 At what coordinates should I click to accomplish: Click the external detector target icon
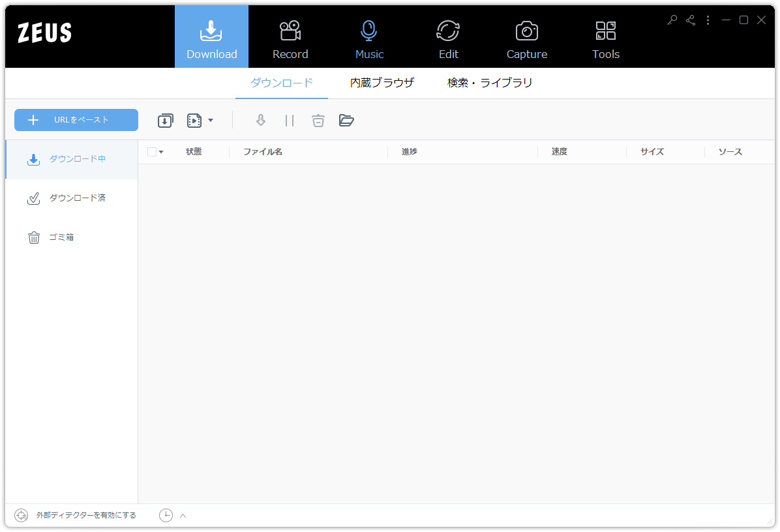(20, 515)
